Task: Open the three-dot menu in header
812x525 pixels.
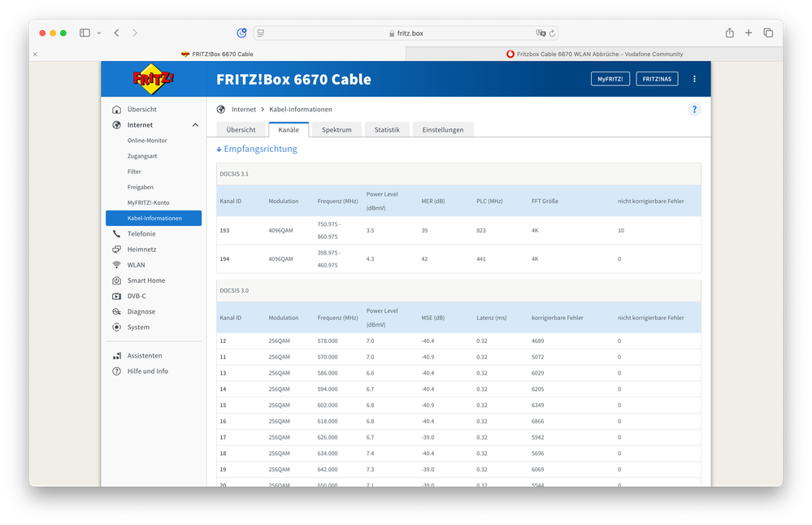Action: tap(694, 79)
